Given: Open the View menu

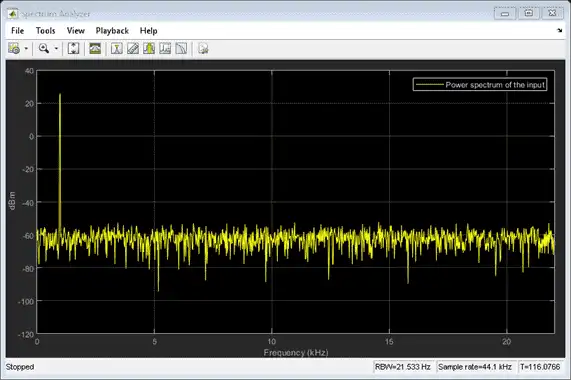Looking at the screenshot, I should [x=76, y=31].
